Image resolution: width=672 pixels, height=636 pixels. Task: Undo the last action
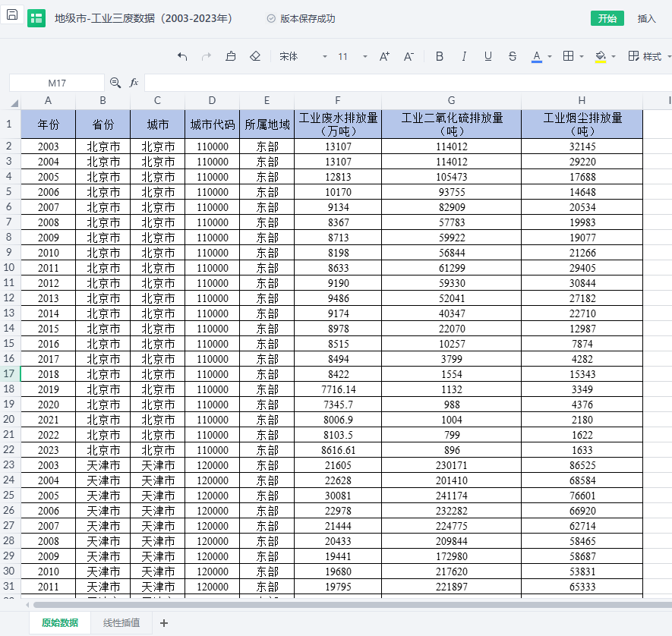point(182,56)
